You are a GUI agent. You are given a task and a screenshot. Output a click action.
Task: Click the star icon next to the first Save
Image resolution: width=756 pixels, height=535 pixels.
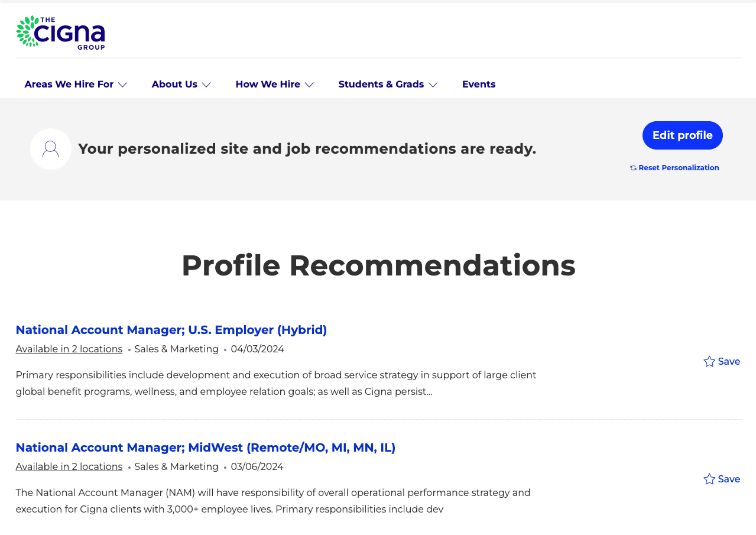click(x=709, y=361)
